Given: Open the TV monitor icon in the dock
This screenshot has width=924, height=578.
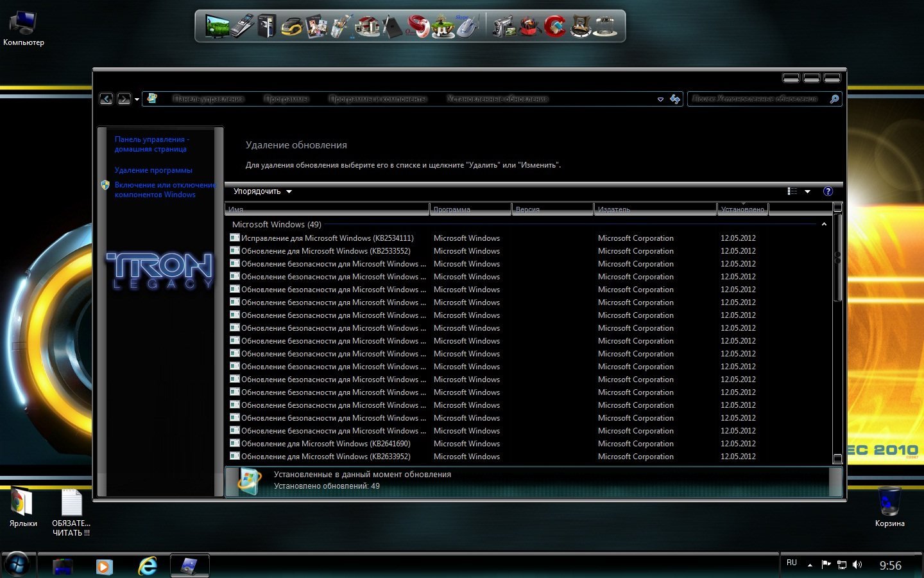Looking at the screenshot, I should click(218, 26).
